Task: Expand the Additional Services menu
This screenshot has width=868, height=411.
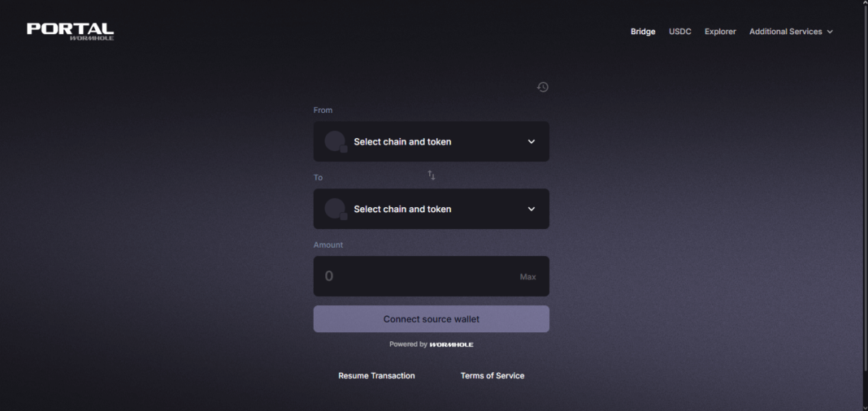Action: [791, 32]
